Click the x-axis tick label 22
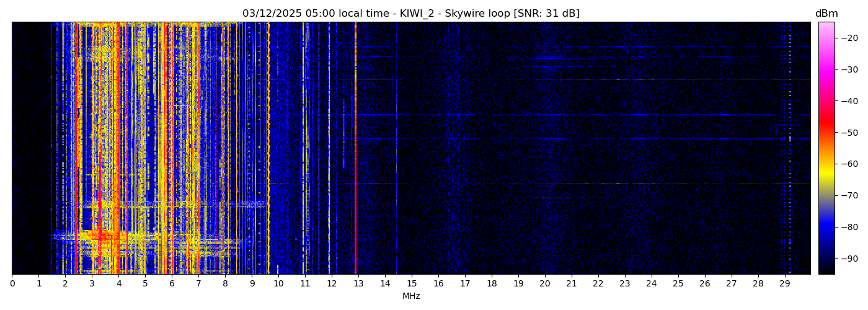The width and height of the screenshot is (868, 310). 598,284
